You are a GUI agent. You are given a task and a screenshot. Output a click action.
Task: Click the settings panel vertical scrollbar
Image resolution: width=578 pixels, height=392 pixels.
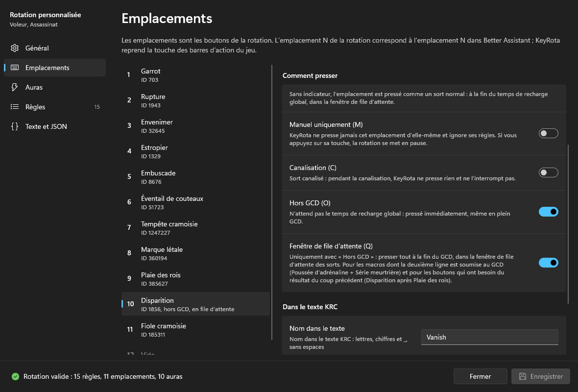coord(568,224)
